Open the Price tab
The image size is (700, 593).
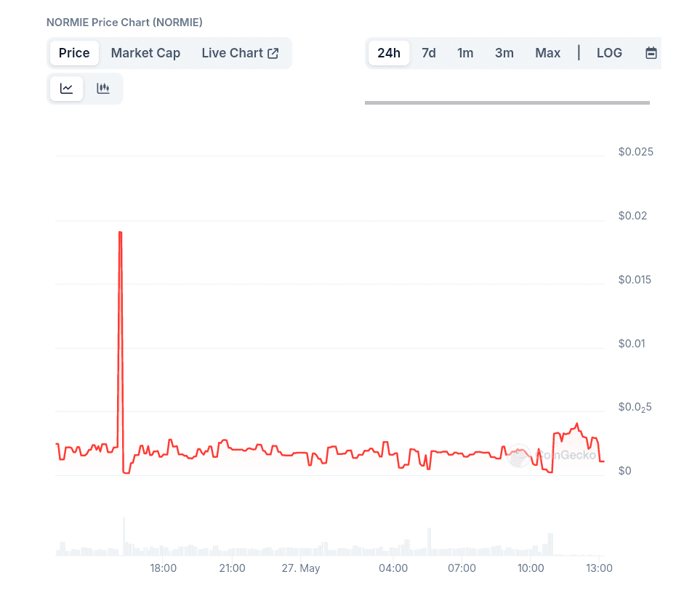pos(74,53)
